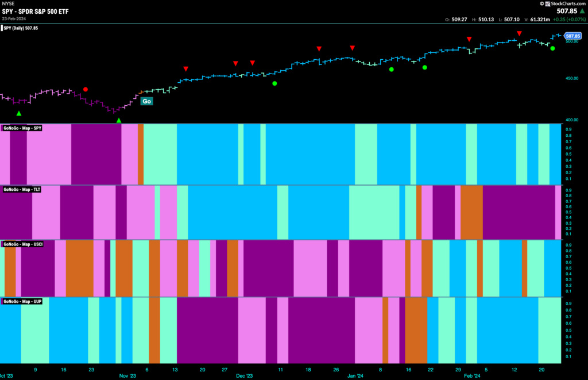
Task: Click the blue 507.85 price tag
Action: point(572,36)
